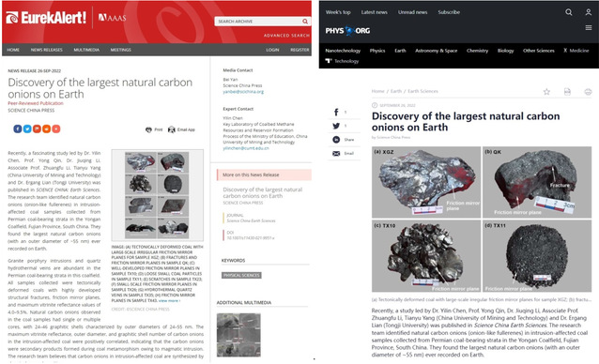599x364 pixels.
Task: Share EurekAlert article on Twitter
Action: click(x=27, y=129)
